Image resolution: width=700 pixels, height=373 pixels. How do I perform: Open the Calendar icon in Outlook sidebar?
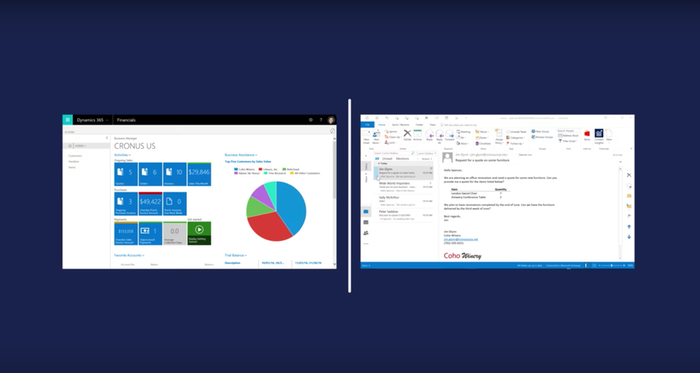(x=366, y=222)
